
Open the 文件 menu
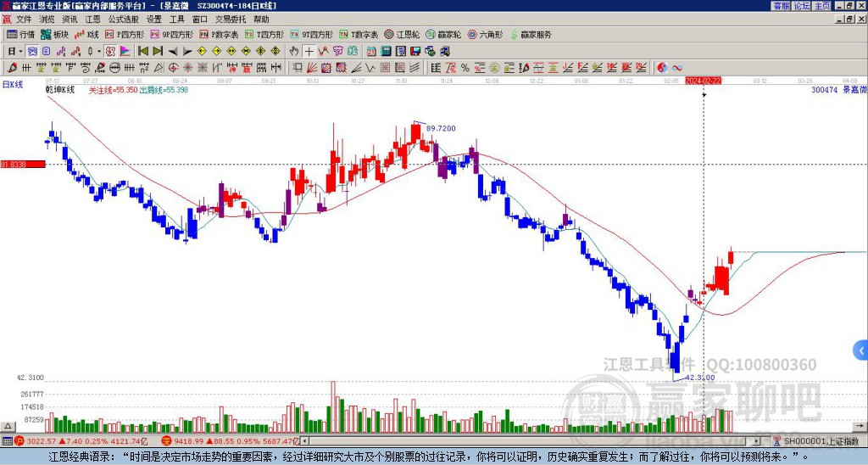pos(24,20)
